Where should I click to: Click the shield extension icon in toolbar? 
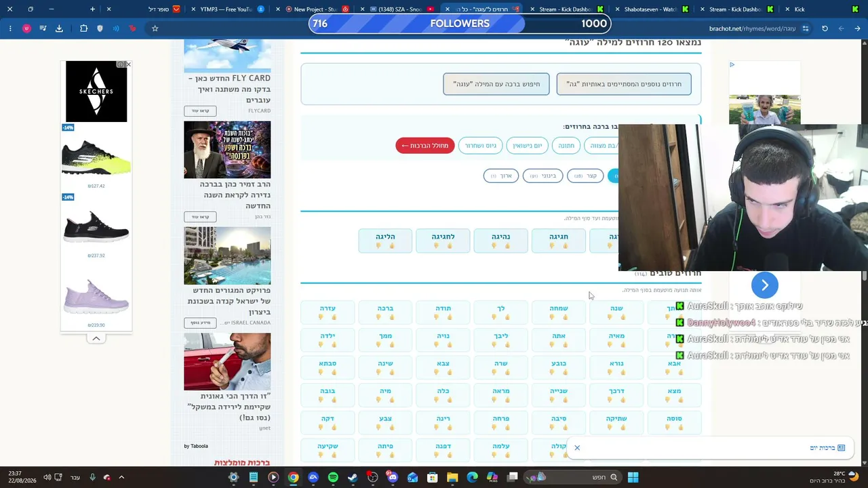click(100, 28)
